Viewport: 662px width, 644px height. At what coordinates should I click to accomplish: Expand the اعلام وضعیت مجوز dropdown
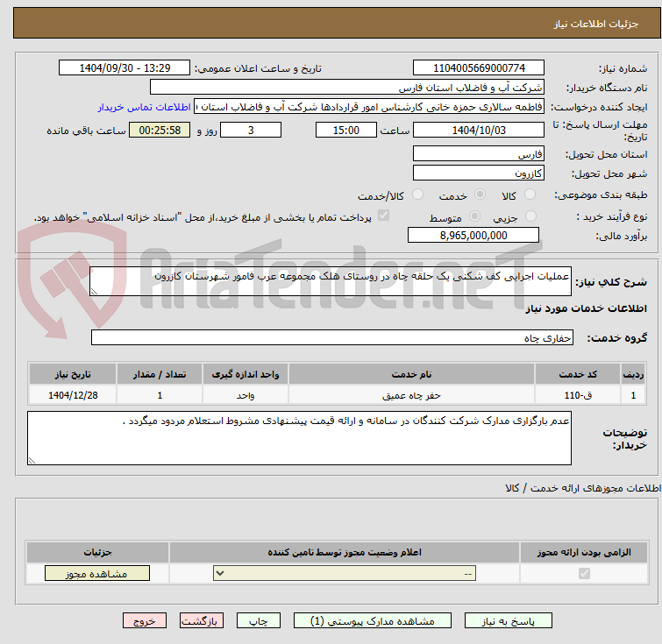[345, 574]
